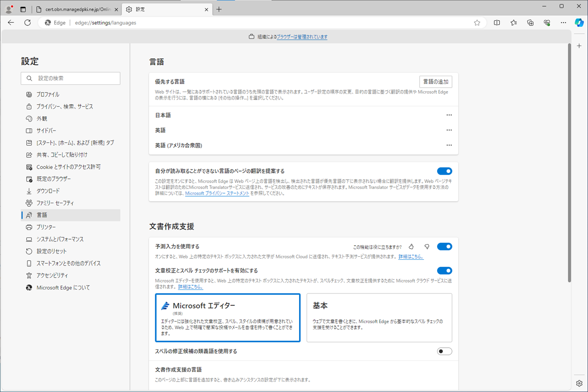Open Cookie とサイトのアクセス許可 section

pyautogui.click(x=71, y=167)
